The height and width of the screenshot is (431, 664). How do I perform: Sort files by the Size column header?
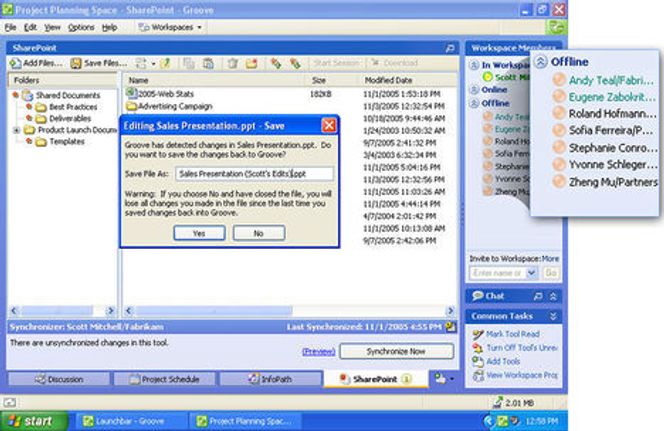331,80
